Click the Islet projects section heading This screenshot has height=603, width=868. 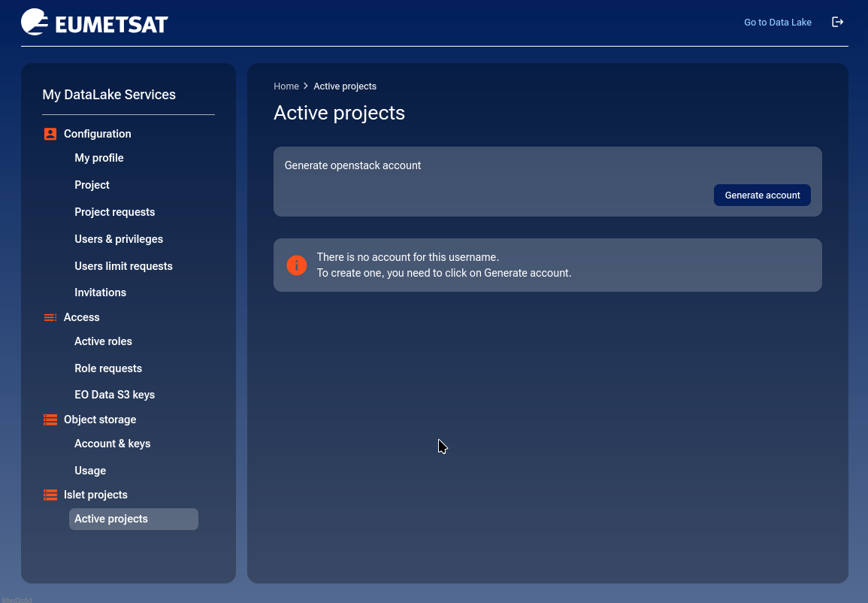(95, 495)
